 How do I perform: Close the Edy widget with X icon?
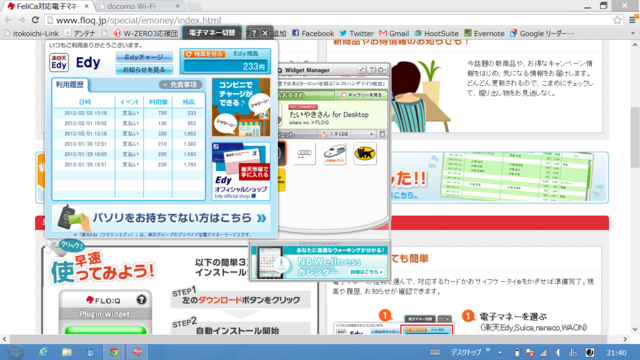[265, 33]
